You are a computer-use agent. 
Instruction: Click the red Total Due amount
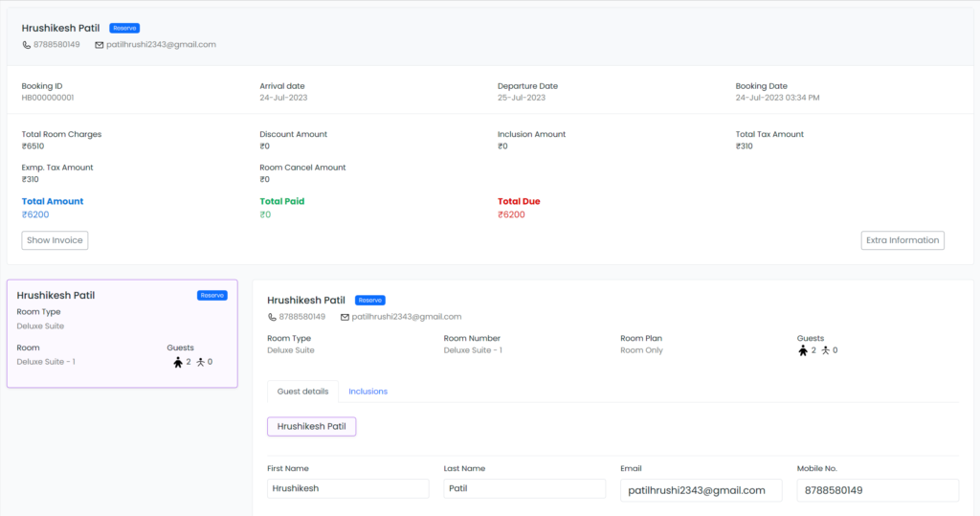tap(511, 214)
